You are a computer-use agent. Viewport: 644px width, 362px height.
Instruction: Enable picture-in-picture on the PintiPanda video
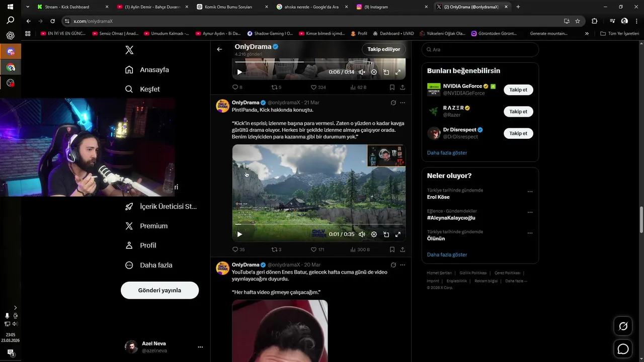[386, 234]
